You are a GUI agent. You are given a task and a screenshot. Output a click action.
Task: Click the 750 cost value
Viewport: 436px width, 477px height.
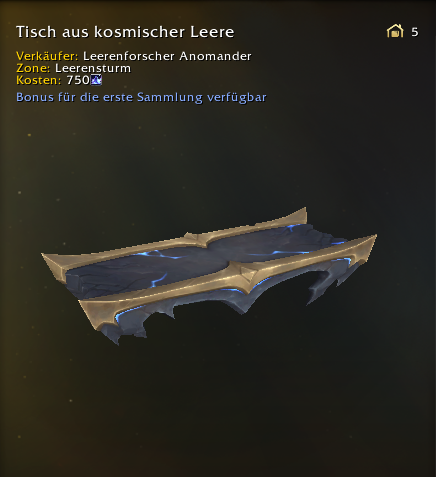[x=78, y=80]
